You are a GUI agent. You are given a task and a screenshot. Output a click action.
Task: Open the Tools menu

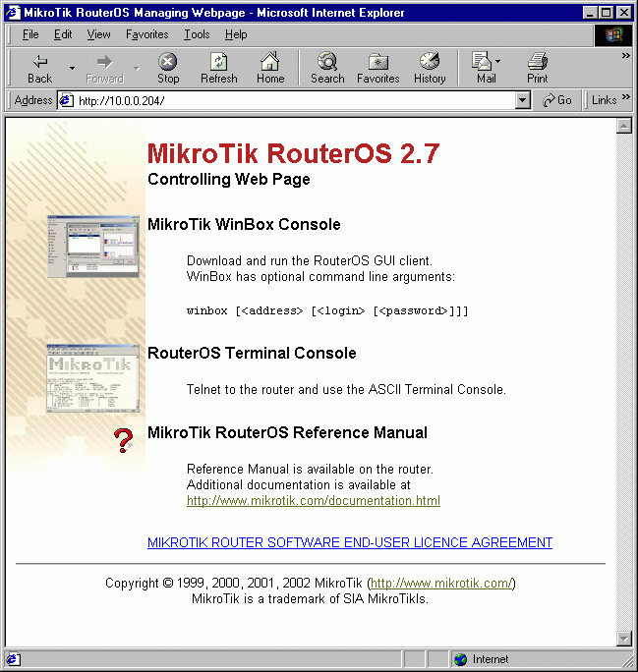coord(197,34)
